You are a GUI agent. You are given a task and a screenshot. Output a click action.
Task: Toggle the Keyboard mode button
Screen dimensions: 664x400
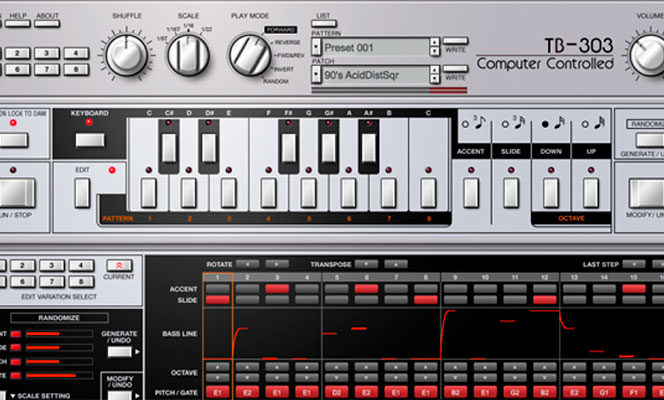[x=90, y=140]
